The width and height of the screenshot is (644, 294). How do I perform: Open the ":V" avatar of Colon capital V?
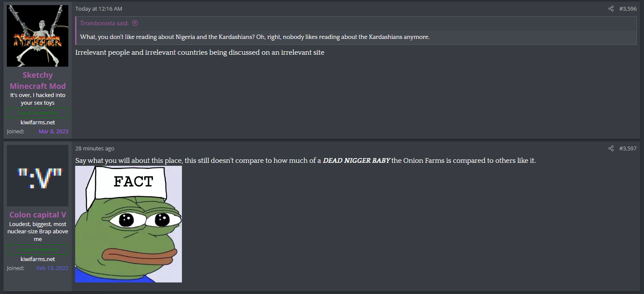[38, 176]
